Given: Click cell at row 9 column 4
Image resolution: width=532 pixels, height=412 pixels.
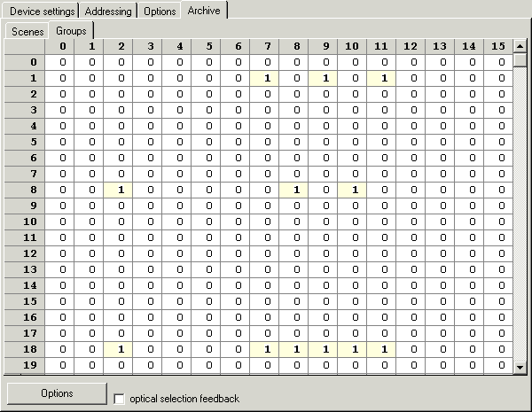Looking at the screenshot, I should pos(176,206).
